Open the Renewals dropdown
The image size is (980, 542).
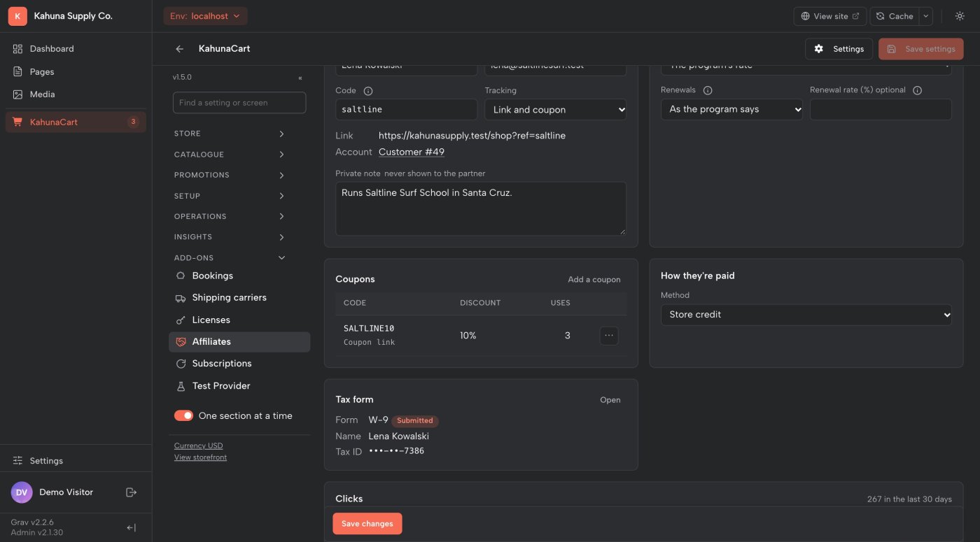[731, 109]
